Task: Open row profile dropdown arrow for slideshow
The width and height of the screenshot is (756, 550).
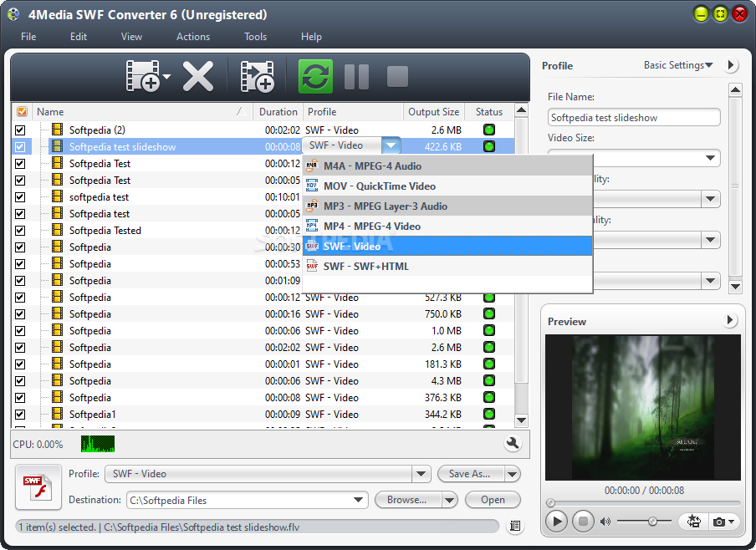Action: (x=391, y=145)
